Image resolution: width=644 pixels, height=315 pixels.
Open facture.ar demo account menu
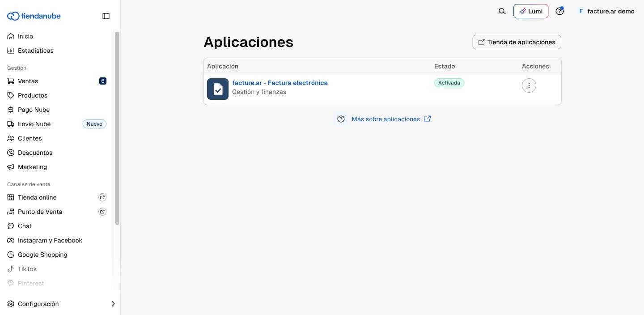pos(606,11)
